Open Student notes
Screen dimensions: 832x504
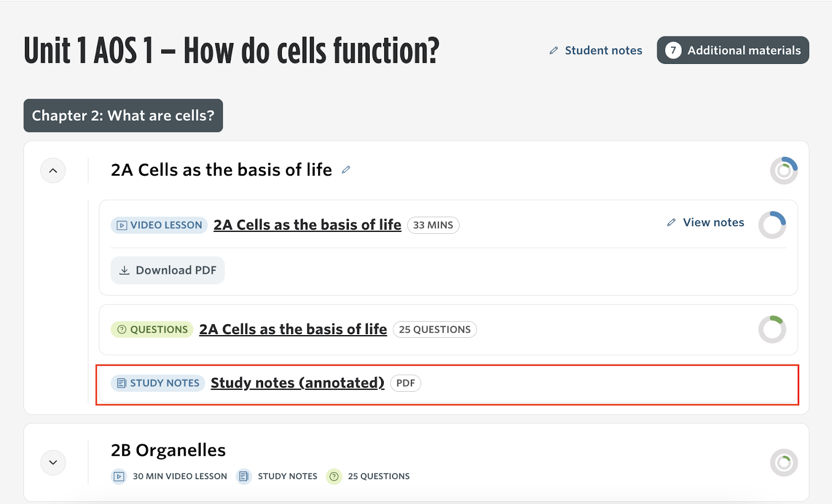(x=603, y=50)
